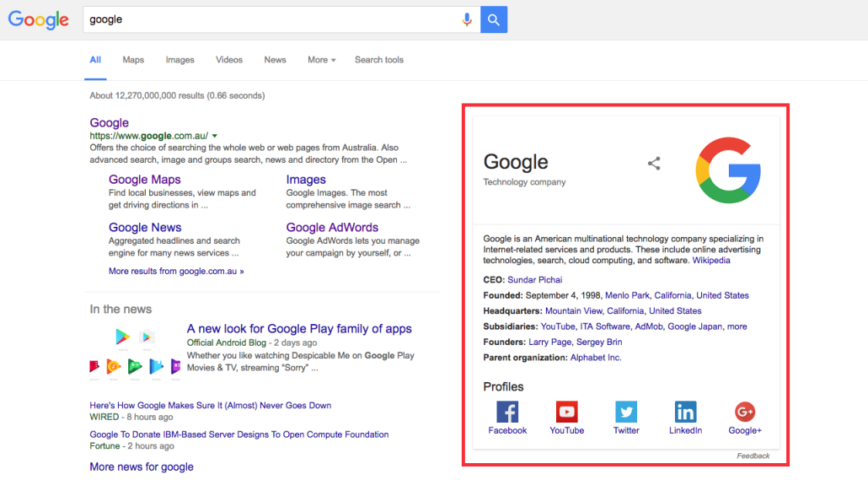Screen dimensions: 868x480
Task: Click the Google logo in header
Action: [x=39, y=20]
